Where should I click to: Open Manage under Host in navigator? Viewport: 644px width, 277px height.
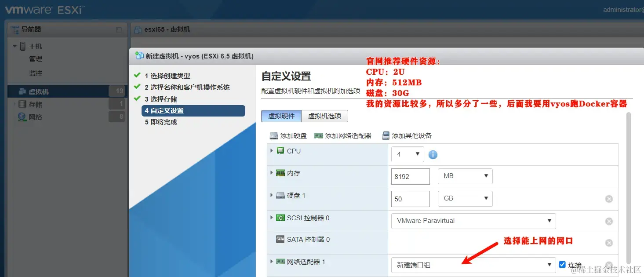coord(36,59)
